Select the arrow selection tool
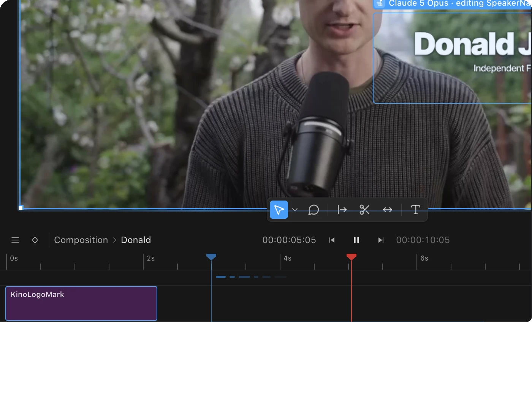 (279, 210)
